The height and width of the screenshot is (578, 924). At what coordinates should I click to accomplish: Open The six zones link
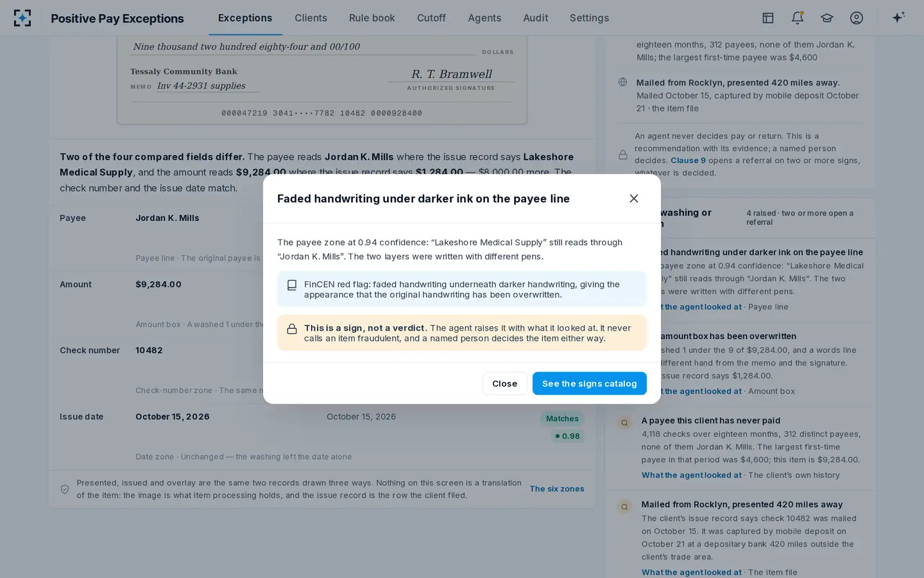(557, 489)
